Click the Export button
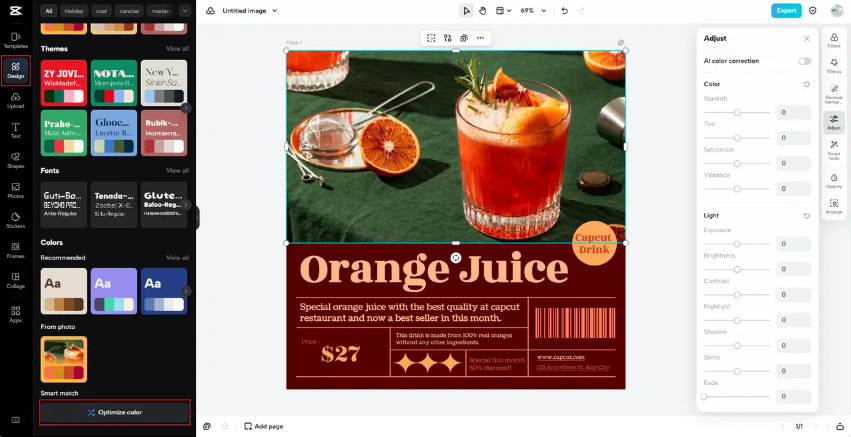The height and width of the screenshot is (437, 851). click(x=786, y=10)
